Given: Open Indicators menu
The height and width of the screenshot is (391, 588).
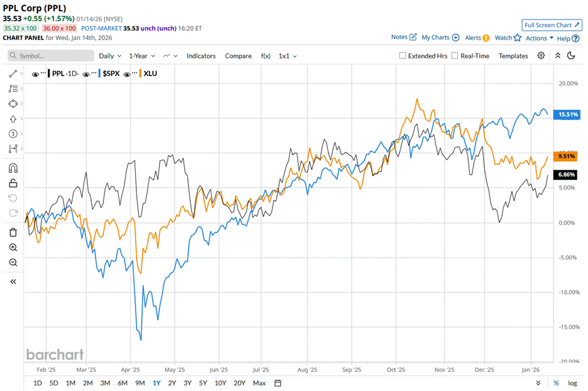Looking at the screenshot, I should point(201,56).
